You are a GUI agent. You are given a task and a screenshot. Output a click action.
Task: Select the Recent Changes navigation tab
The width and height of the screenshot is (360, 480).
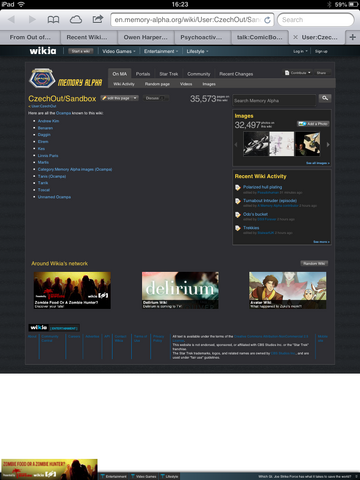tap(236, 74)
